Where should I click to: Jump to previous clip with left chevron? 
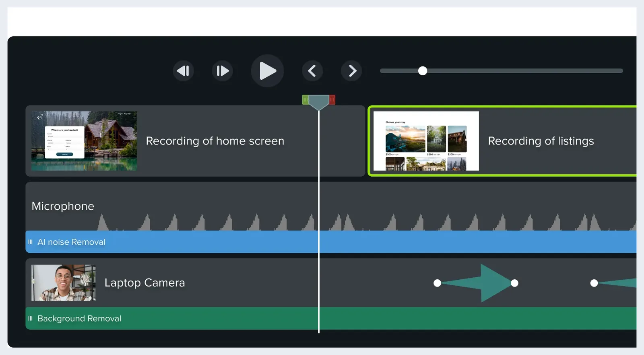312,71
